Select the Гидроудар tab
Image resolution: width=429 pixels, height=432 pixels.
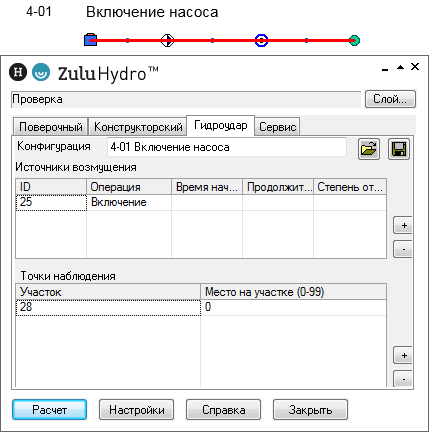pos(221,125)
